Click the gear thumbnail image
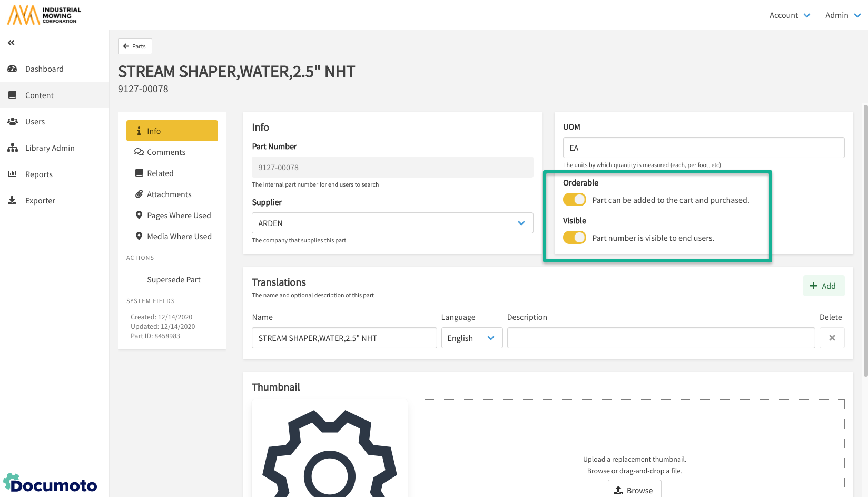Viewport: 868px width, 497px height. pos(329,451)
